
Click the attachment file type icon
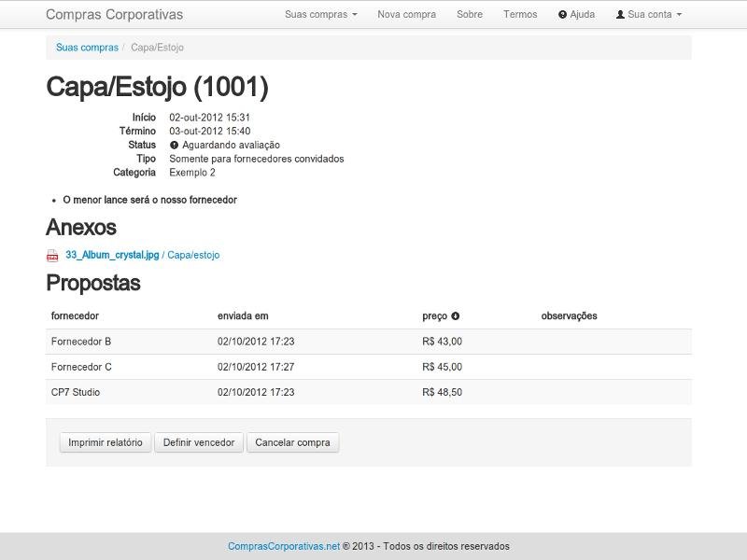pos(52,256)
